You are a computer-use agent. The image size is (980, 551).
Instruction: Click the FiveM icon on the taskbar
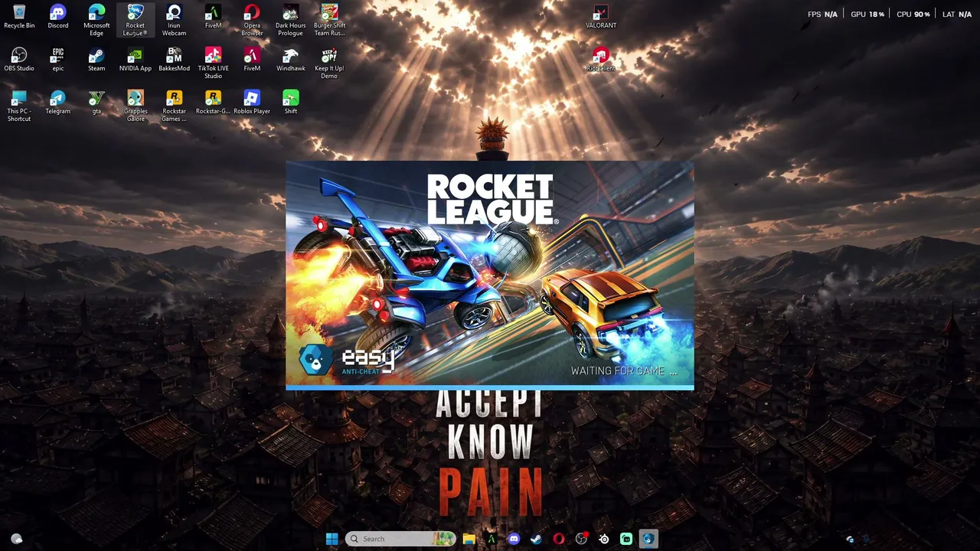click(491, 539)
